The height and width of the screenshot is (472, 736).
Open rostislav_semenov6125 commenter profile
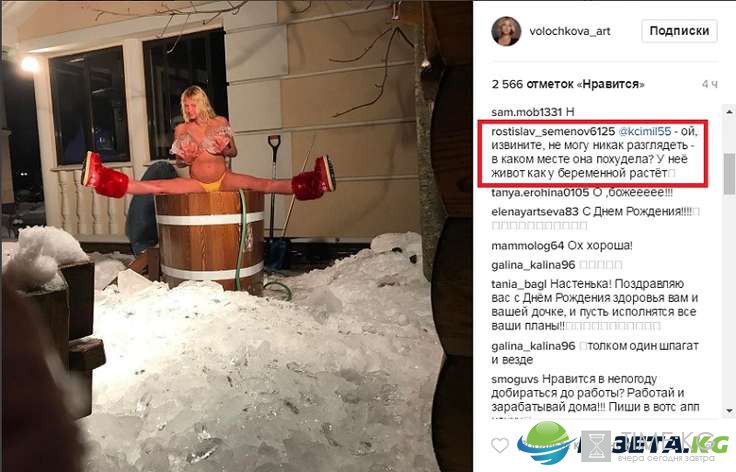[553, 131]
